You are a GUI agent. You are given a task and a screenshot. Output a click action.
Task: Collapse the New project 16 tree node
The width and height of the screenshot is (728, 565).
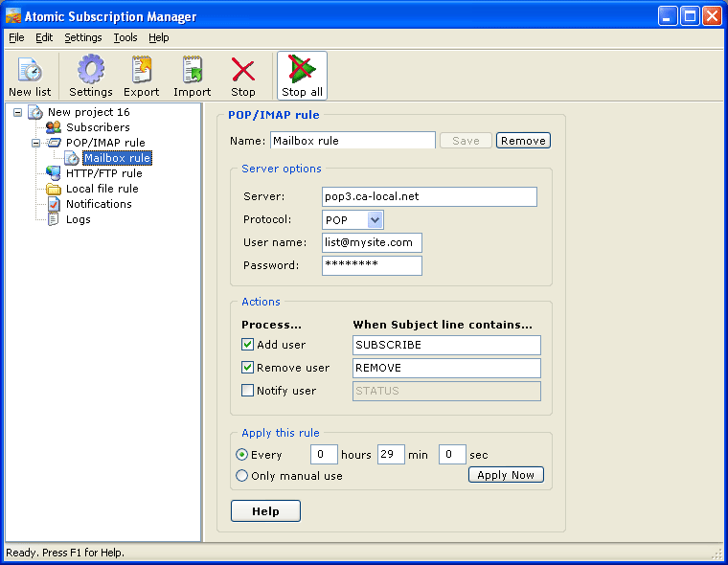pos(17,112)
